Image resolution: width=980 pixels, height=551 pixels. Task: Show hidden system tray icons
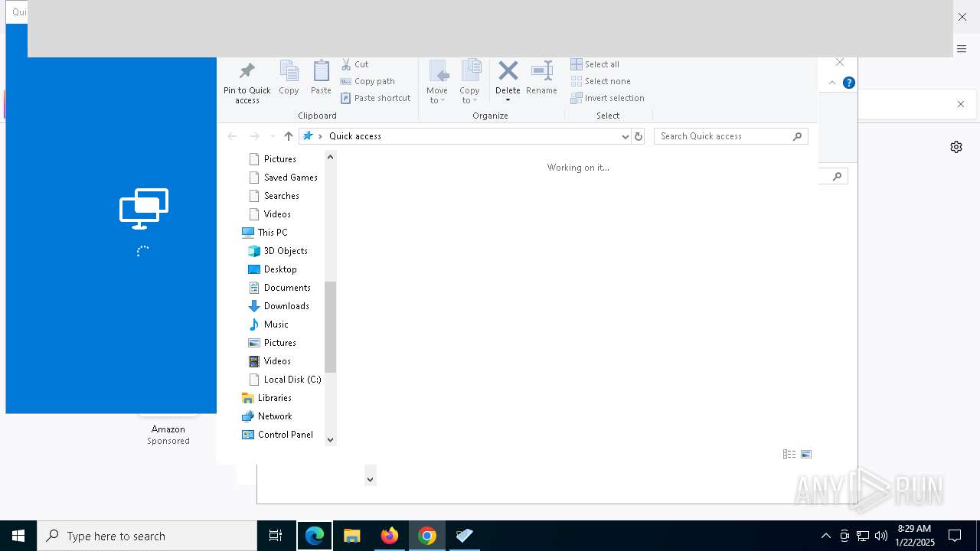825,536
